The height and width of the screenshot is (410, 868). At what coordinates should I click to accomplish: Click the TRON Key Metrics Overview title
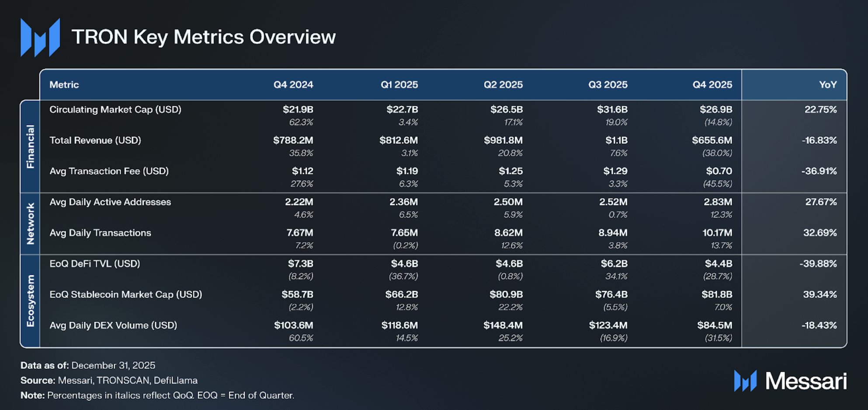click(x=204, y=37)
